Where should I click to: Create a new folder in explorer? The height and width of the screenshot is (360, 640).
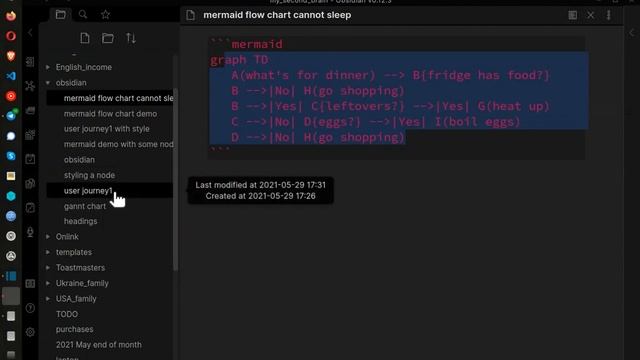click(108, 38)
